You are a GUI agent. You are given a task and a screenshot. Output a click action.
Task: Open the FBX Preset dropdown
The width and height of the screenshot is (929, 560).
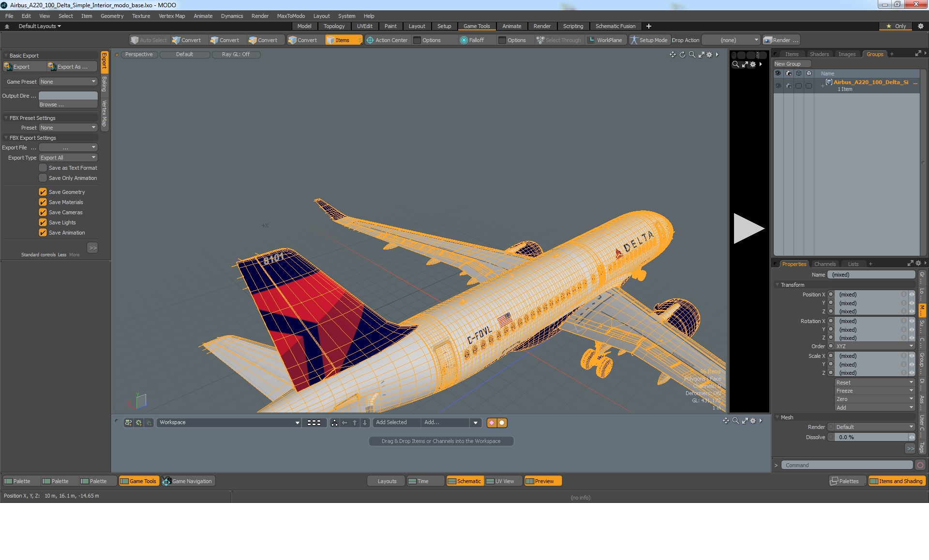tap(68, 128)
